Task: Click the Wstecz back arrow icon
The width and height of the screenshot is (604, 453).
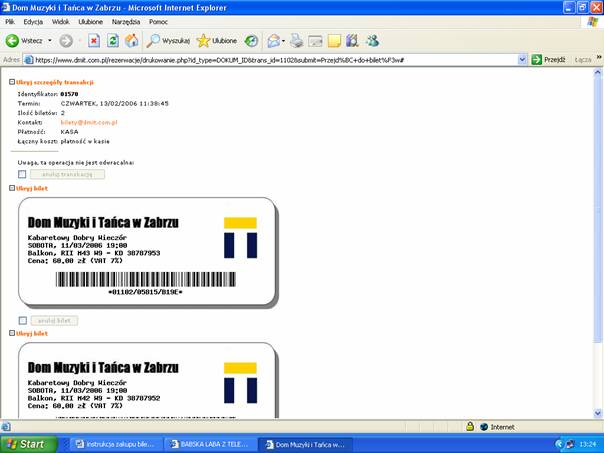Action: tap(13, 41)
